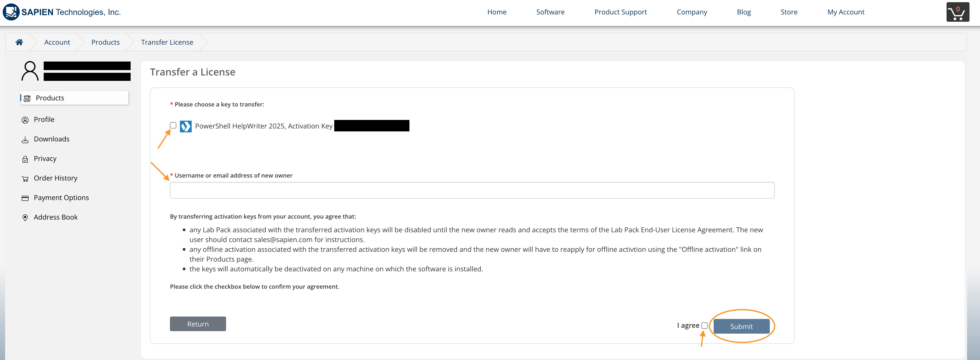Select Products in the sidebar
The image size is (980, 360).
click(x=74, y=98)
